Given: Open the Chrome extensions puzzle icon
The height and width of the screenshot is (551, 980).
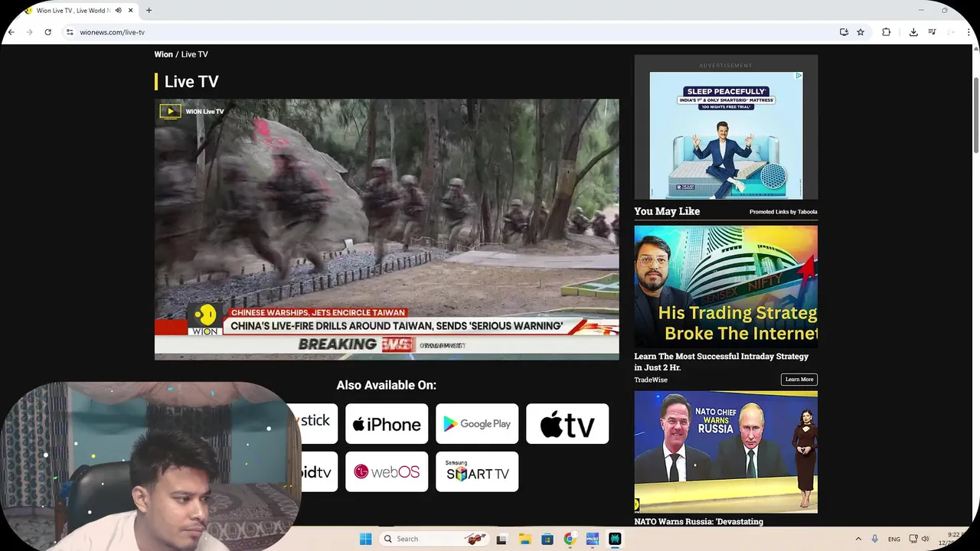Looking at the screenshot, I should 886,32.
